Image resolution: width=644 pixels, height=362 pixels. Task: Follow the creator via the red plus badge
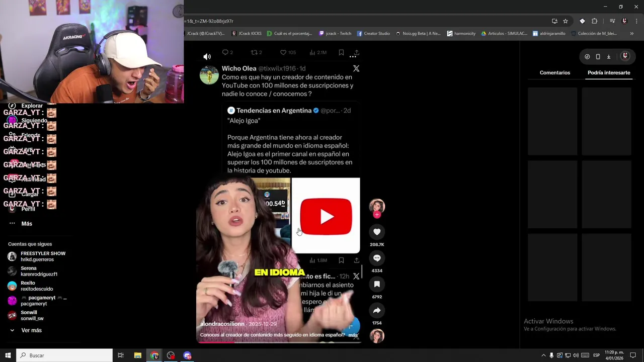(377, 215)
